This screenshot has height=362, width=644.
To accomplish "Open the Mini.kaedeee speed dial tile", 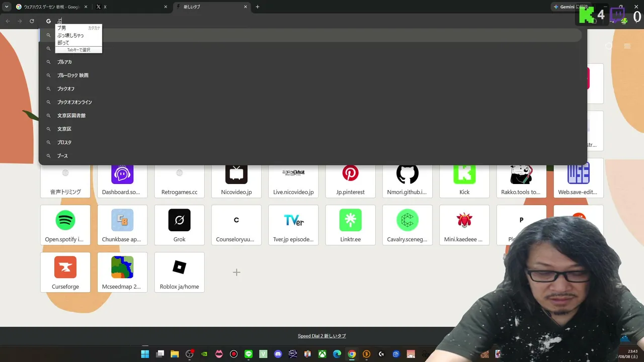I will pyautogui.click(x=464, y=225).
